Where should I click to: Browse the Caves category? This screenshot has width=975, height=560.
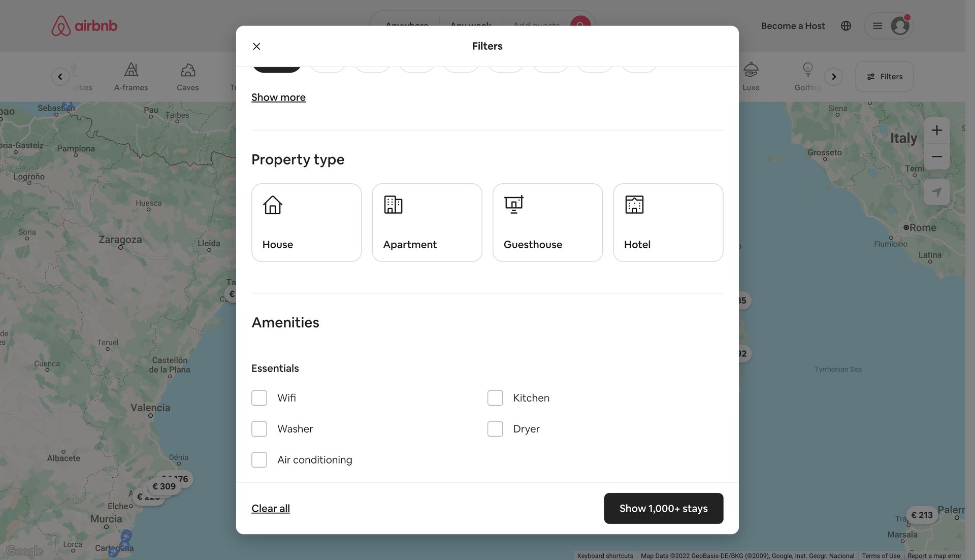point(187,76)
